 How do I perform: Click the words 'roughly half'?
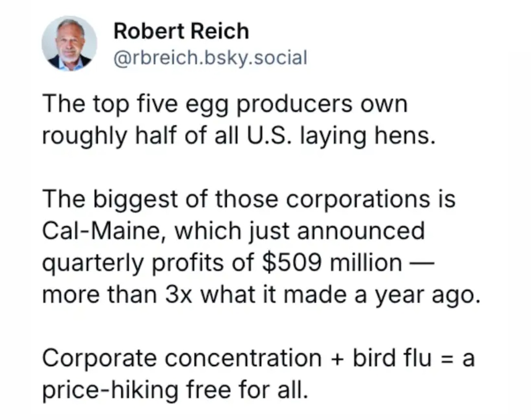(109, 137)
